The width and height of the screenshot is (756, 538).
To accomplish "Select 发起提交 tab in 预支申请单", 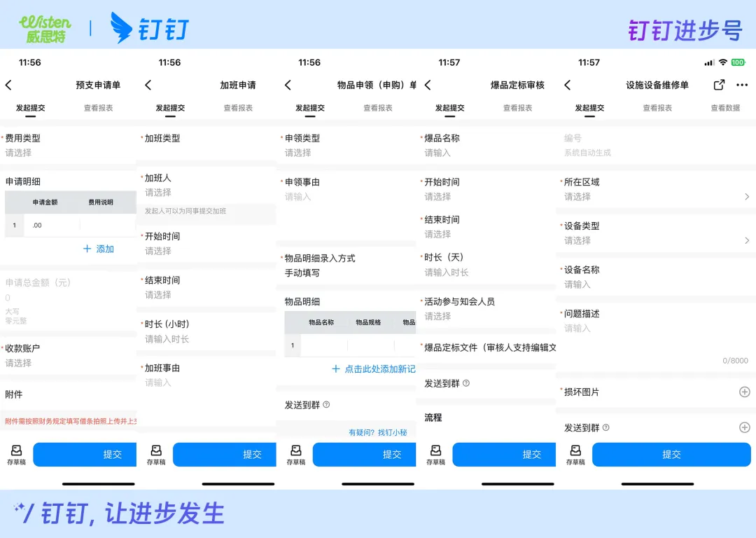I will 30,108.
